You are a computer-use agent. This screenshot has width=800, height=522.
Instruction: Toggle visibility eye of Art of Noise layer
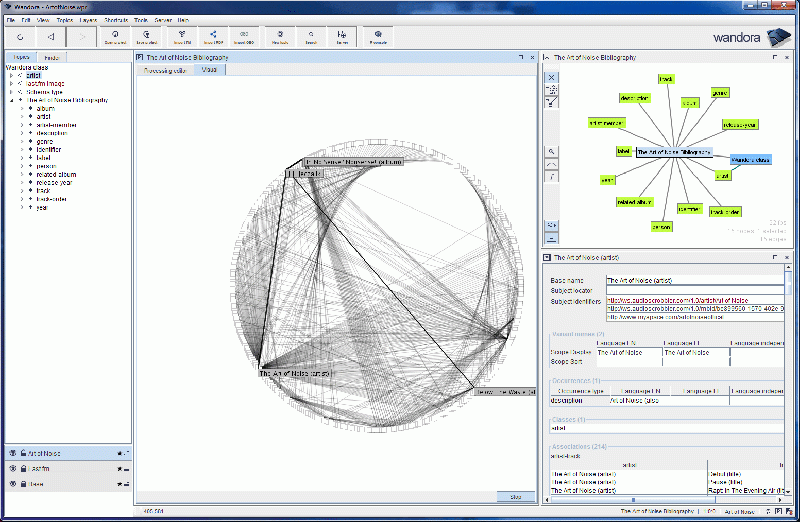12,453
